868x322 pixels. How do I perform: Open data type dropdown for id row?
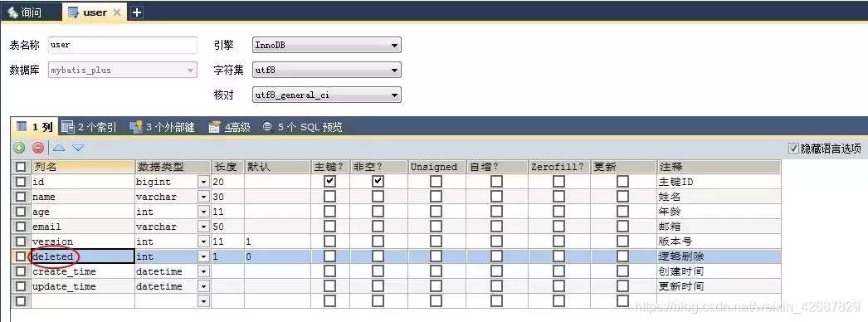[x=203, y=182]
